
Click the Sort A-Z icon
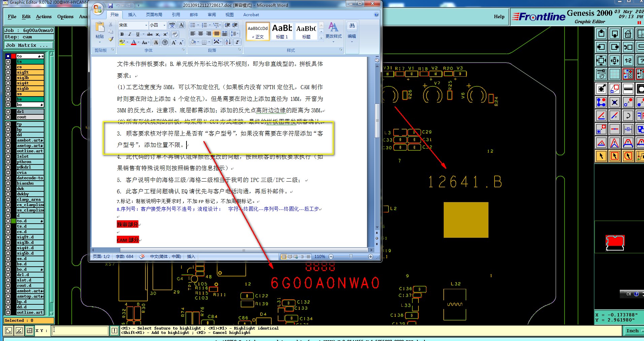tap(228, 42)
